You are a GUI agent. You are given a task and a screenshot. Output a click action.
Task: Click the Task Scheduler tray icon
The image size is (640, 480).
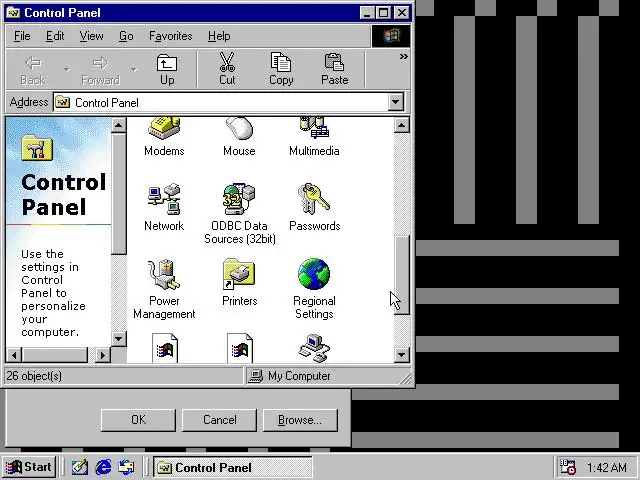coord(567,467)
